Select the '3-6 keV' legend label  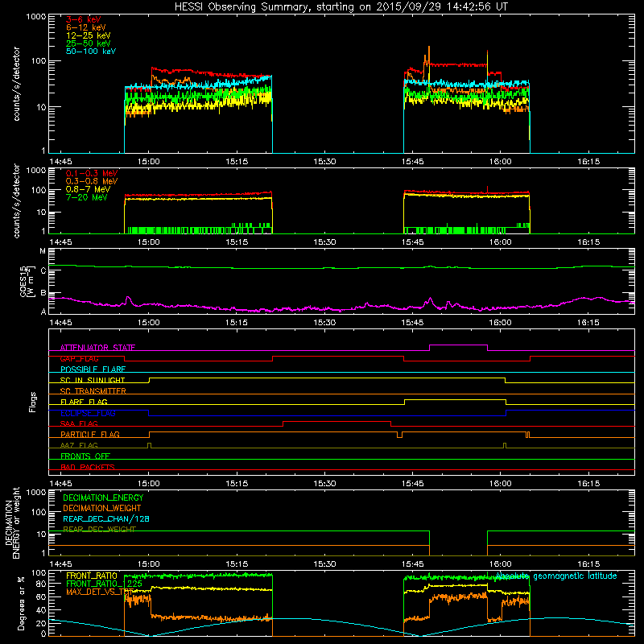pyautogui.click(x=84, y=19)
